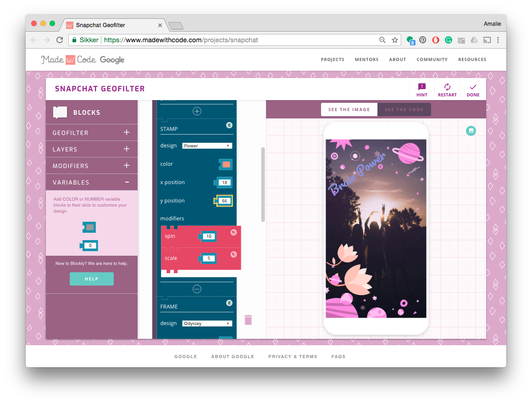Remove the scale modifier block icon

234,255
